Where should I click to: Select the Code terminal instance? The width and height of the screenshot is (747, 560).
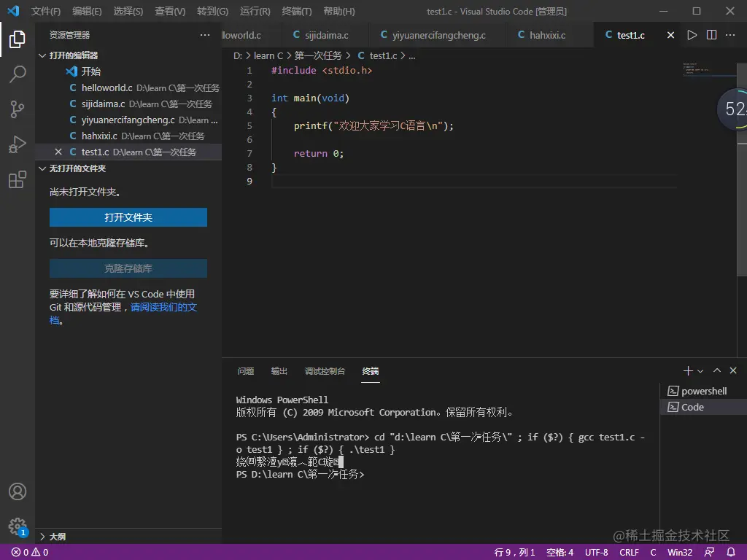[703, 407]
